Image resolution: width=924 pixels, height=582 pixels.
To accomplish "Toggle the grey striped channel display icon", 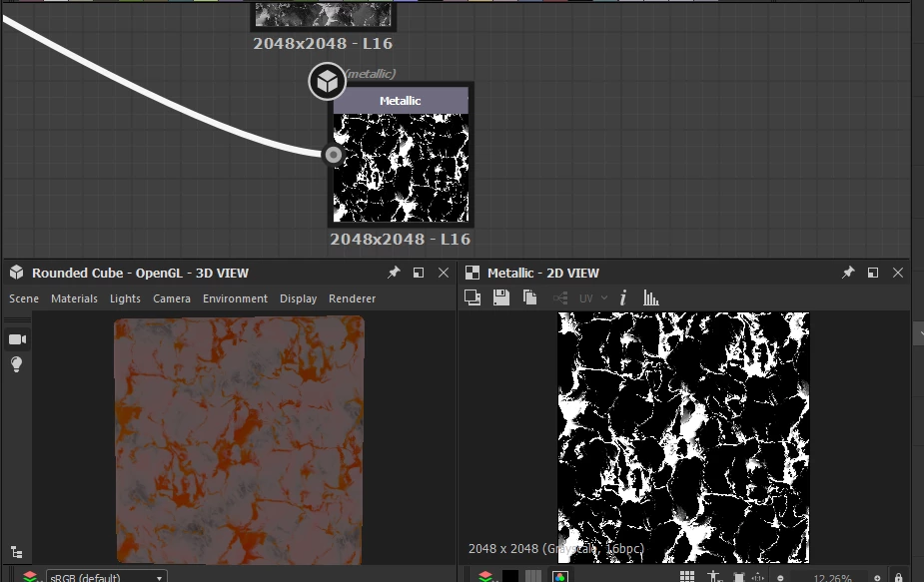I will click(x=533, y=577).
